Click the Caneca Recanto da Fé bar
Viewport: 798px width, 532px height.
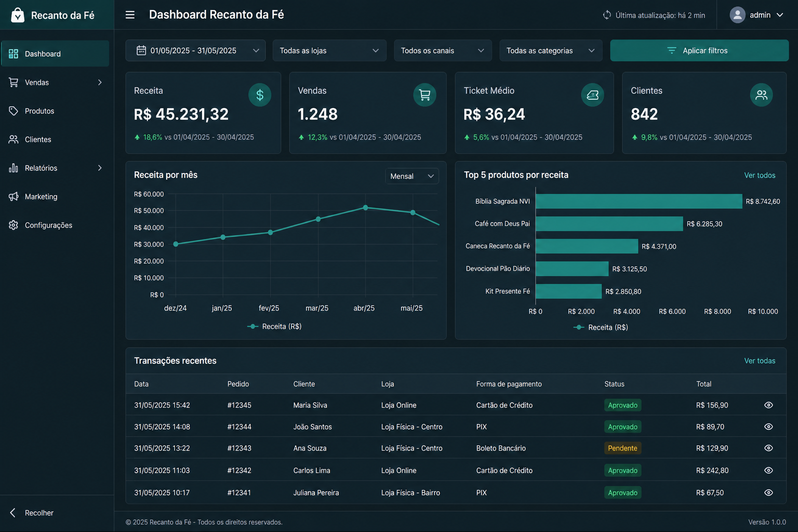point(587,246)
